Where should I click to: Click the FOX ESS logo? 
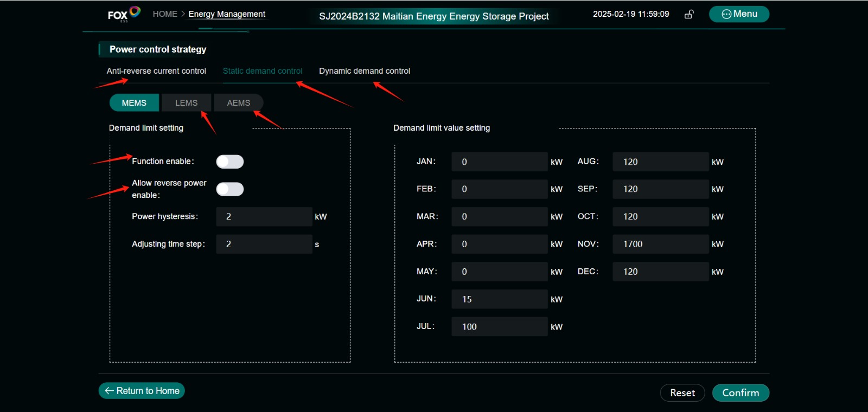(124, 14)
